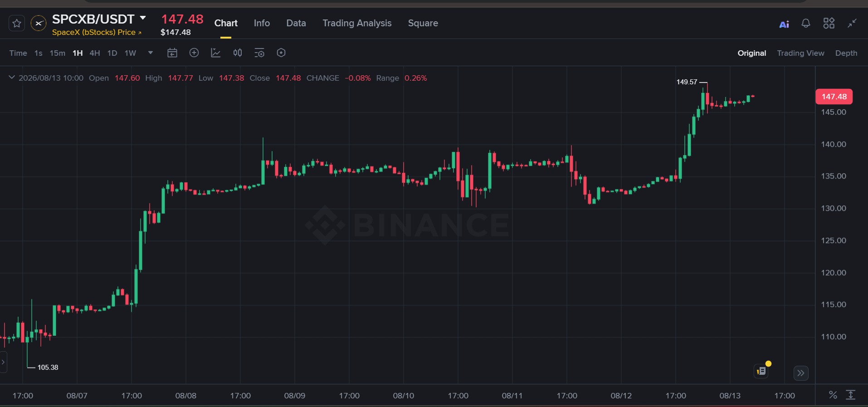Click the 08/09 date on time axis
Screen dimensions: 868x407
[295, 396]
